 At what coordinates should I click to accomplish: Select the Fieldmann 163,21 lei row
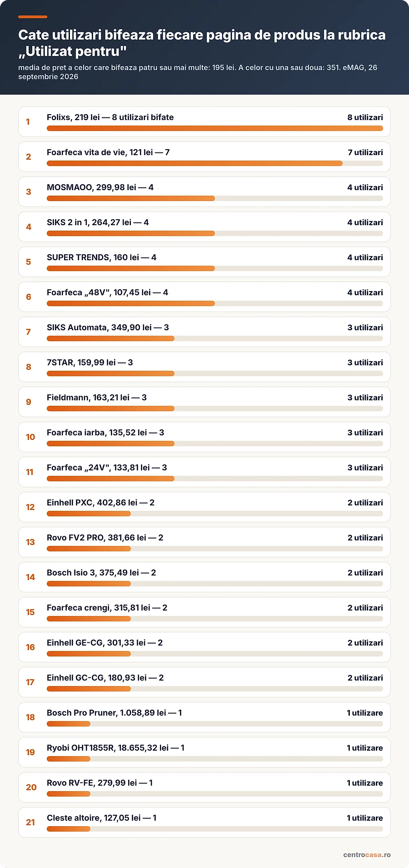(204, 402)
